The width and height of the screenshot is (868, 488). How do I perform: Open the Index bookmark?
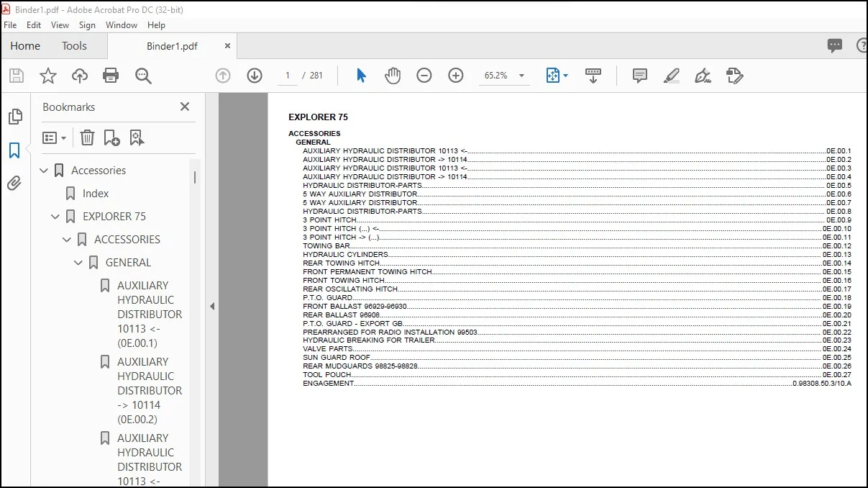[96, 194]
